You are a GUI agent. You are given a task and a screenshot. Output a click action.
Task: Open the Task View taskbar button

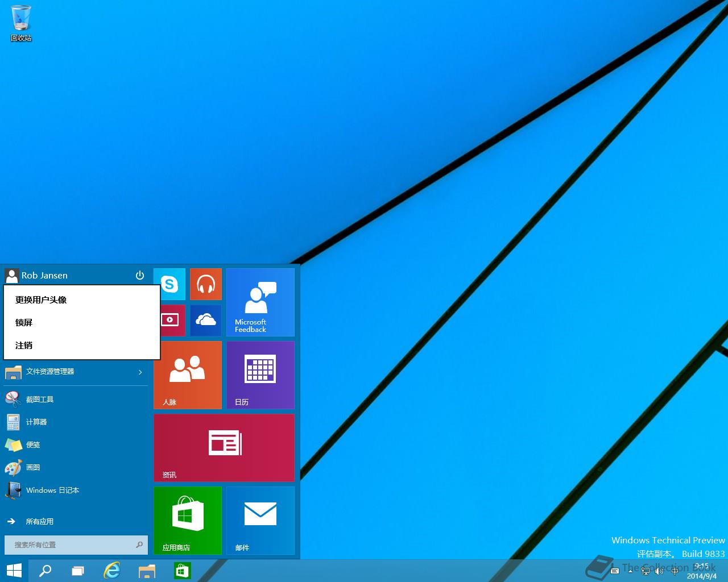click(77, 571)
